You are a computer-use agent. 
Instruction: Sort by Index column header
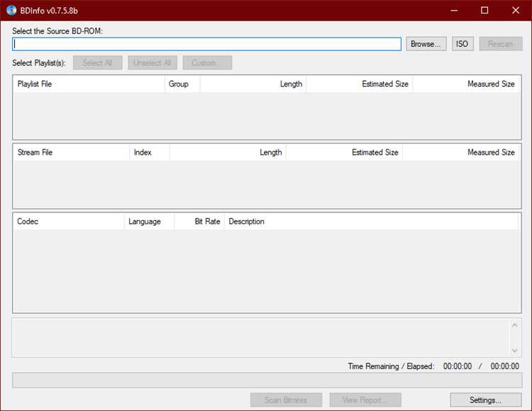tap(150, 152)
